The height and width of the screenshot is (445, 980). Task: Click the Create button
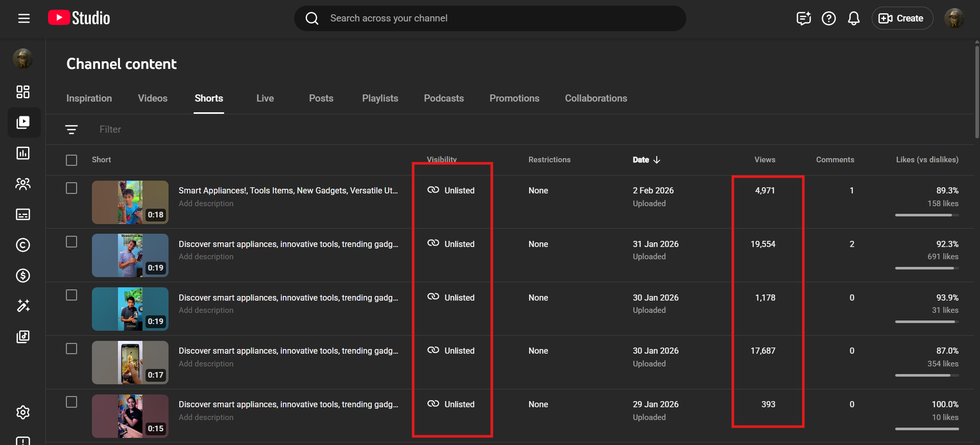[902, 18]
